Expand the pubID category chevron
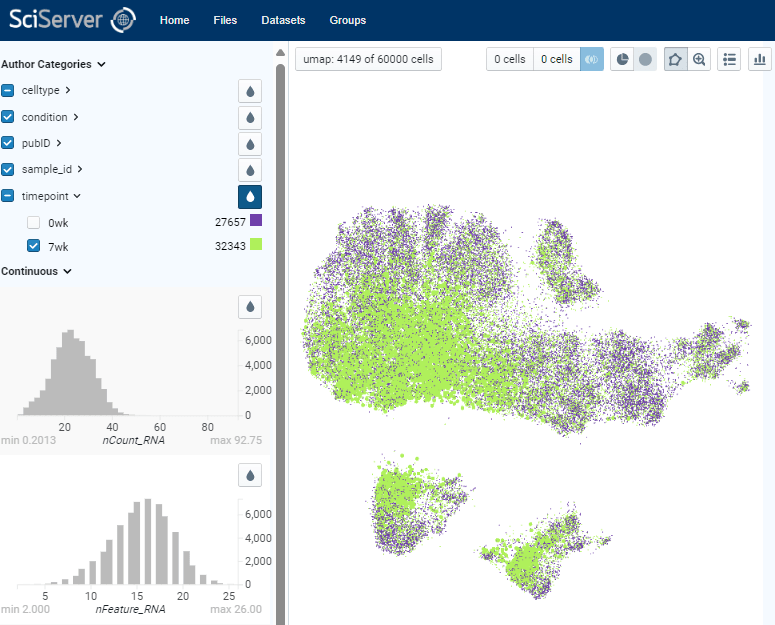Screen dimensions: 775x625 [59, 143]
